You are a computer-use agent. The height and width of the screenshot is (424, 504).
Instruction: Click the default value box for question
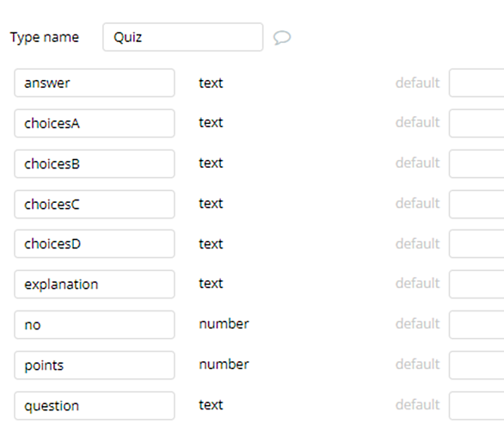click(x=476, y=406)
